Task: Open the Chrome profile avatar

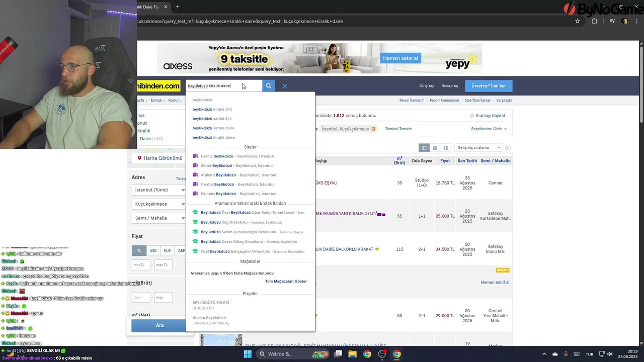Action: pyautogui.click(x=625, y=21)
